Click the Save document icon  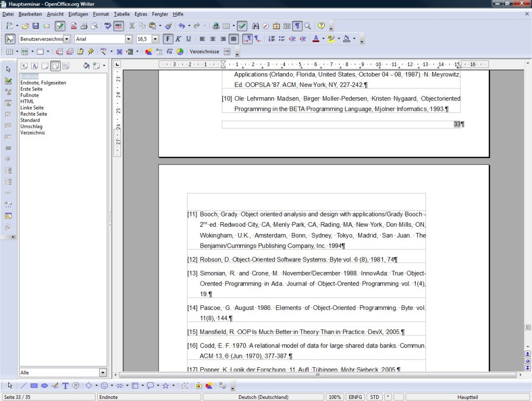point(35,26)
